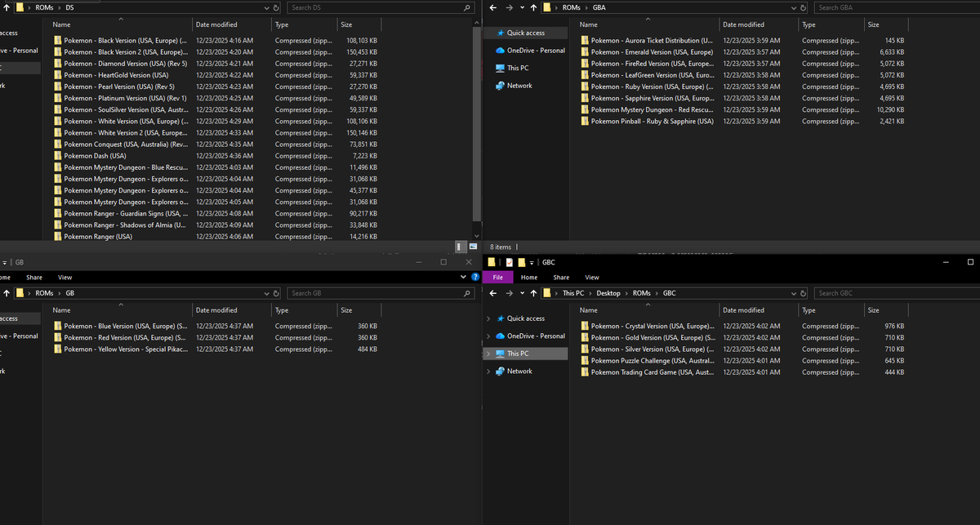Image resolution: width=980 pixels, height=525 pixels.
Task: Open the View tab in GBC window
Action: (x=592, y=278)
